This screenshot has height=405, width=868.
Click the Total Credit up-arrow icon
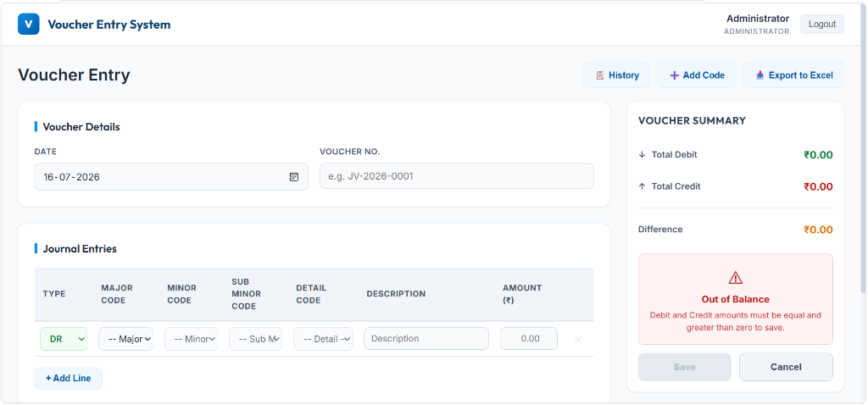(x=643, y=186)
